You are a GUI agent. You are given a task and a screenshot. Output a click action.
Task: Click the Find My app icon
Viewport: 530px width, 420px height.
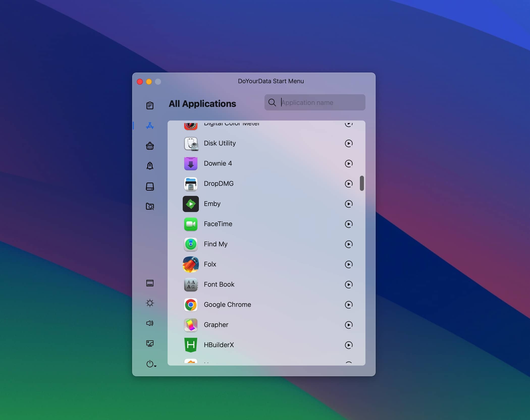point(191,244)
